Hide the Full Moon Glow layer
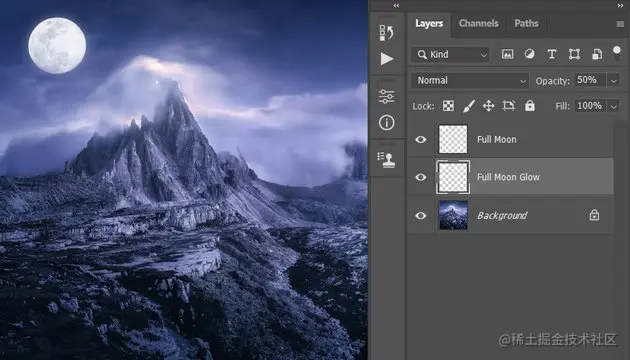630x360 pixels. tap(421, 177)
